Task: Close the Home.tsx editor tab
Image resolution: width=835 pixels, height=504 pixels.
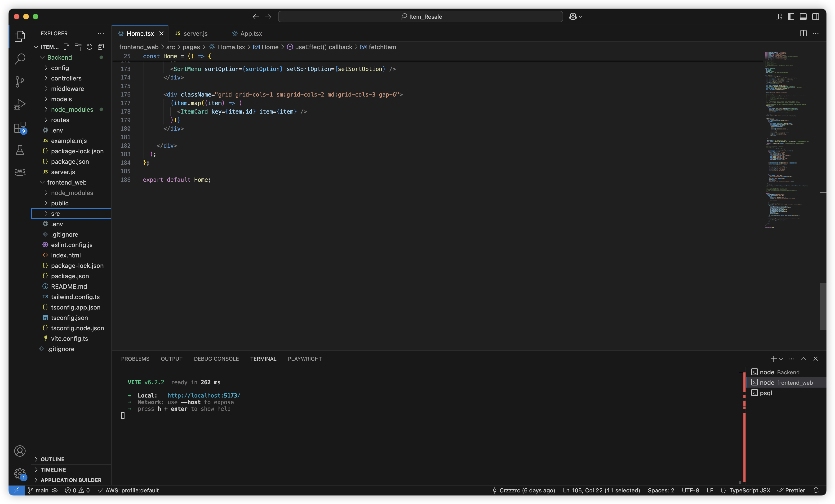Action: pos(161,34)
